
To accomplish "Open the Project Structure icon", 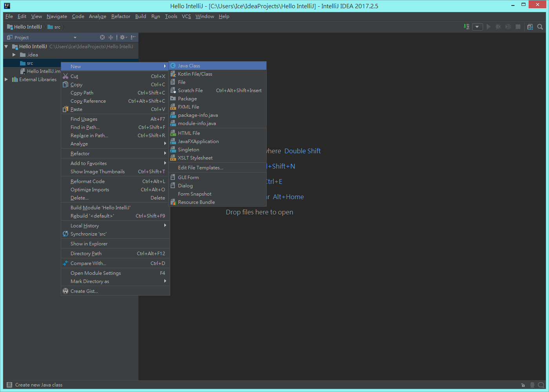I will pyautogui.click(x=530, y=27).
